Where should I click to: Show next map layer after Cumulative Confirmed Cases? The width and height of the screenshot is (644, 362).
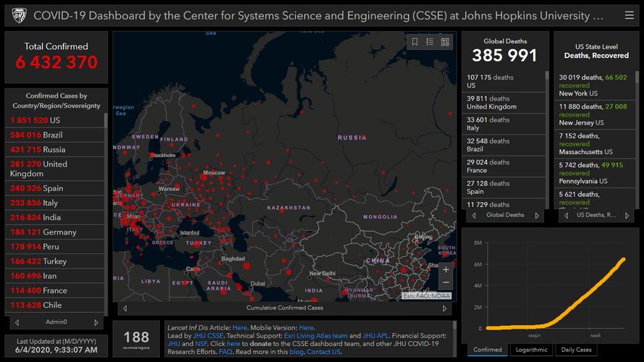click(449, 308)
